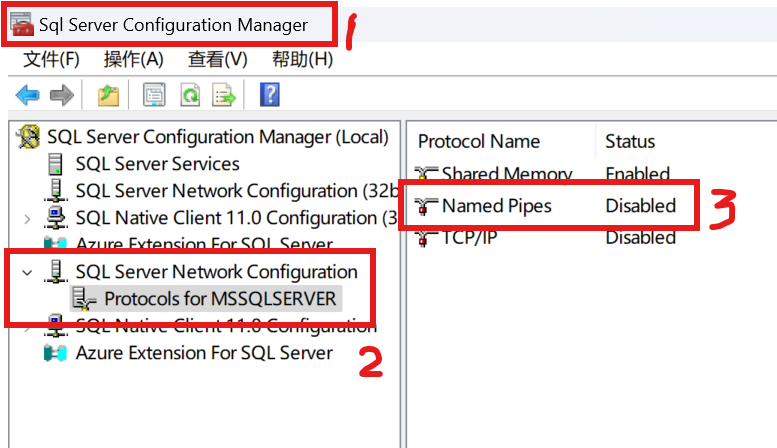
Task: Expand SQL Native Client 11.0 Configuration (32bit)
Action: click(27, 219)
